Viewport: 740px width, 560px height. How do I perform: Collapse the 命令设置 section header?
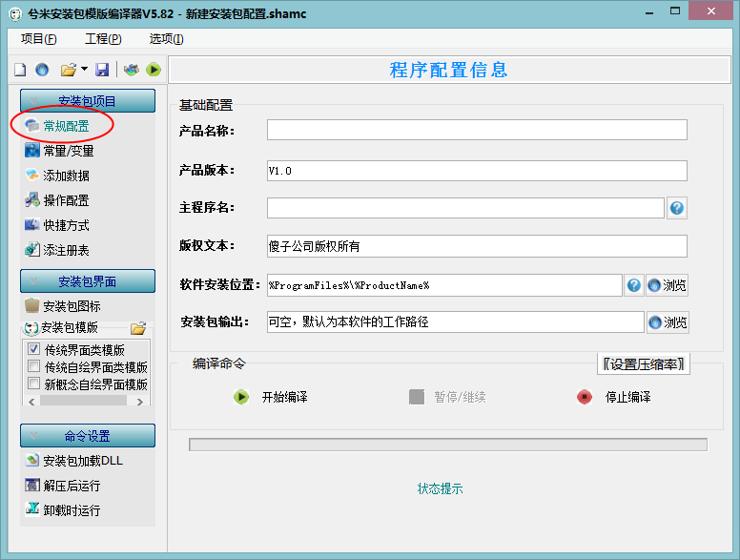point(88,435)
